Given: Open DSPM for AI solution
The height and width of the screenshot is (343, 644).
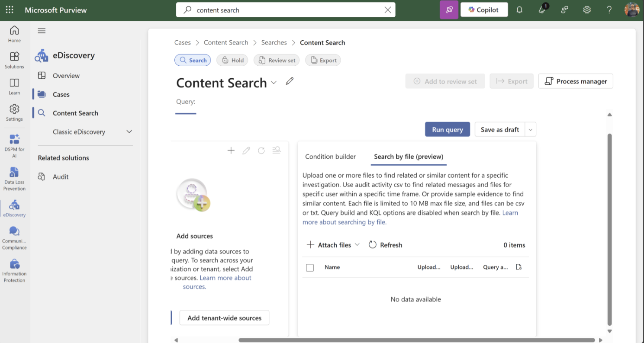Looking at the screenshot, I should [14, 146].
